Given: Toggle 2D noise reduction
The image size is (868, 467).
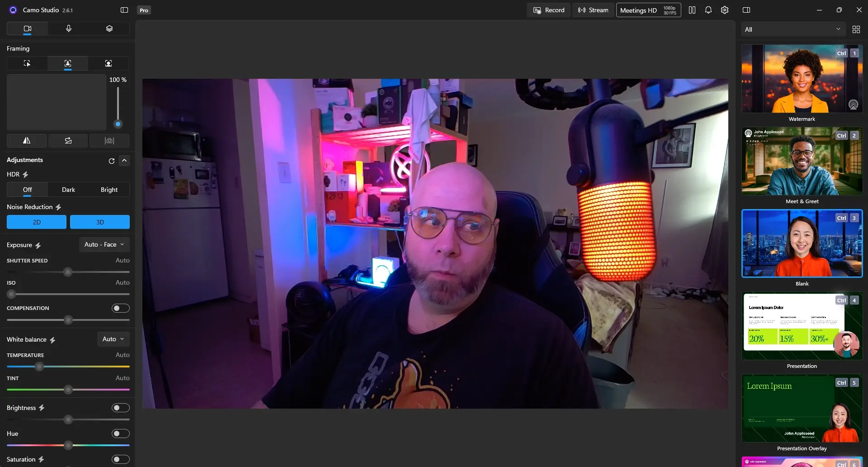Looking at the screenshot, I should coord(37,222).
